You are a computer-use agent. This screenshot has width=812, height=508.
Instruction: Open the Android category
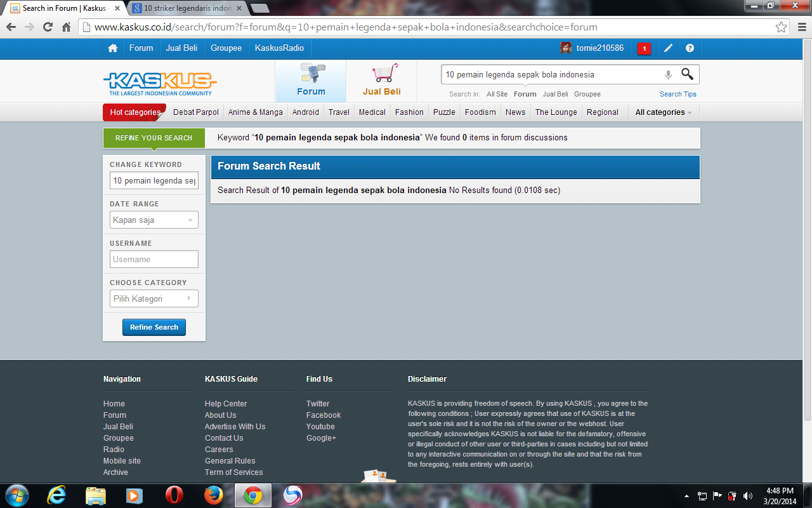[x=306, y=112]
